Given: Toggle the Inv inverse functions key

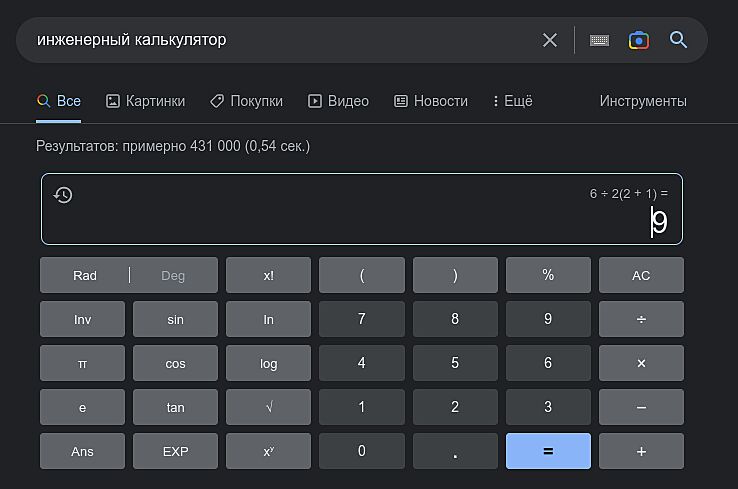Looking at the screenshot, I should [x=82, y=320].
